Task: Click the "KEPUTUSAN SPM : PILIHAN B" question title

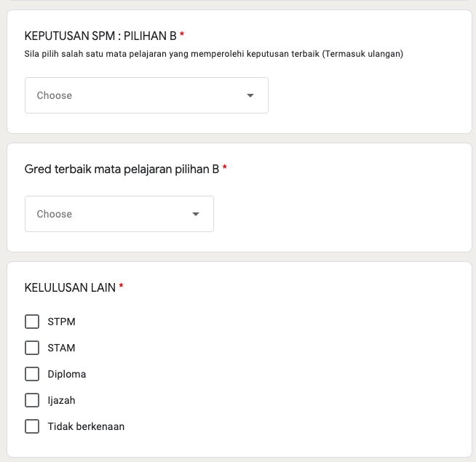Action: tap(100, 36)
